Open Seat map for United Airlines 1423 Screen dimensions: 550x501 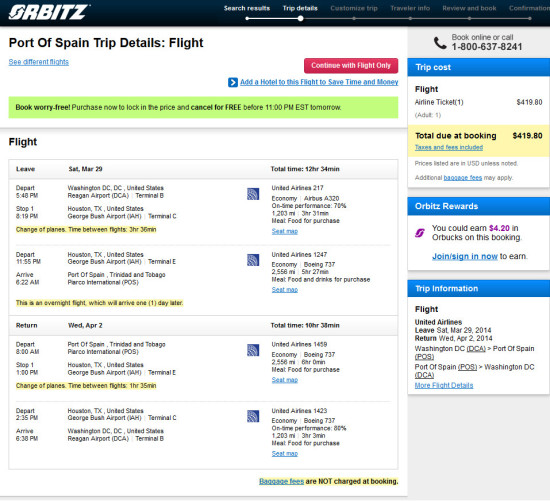[284, 454]
